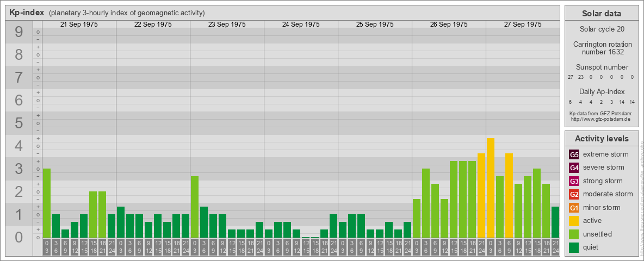Screen dimensions: 644x261
Task: Click the 'Daily Ap-index' label
Action: pos(602,91)
